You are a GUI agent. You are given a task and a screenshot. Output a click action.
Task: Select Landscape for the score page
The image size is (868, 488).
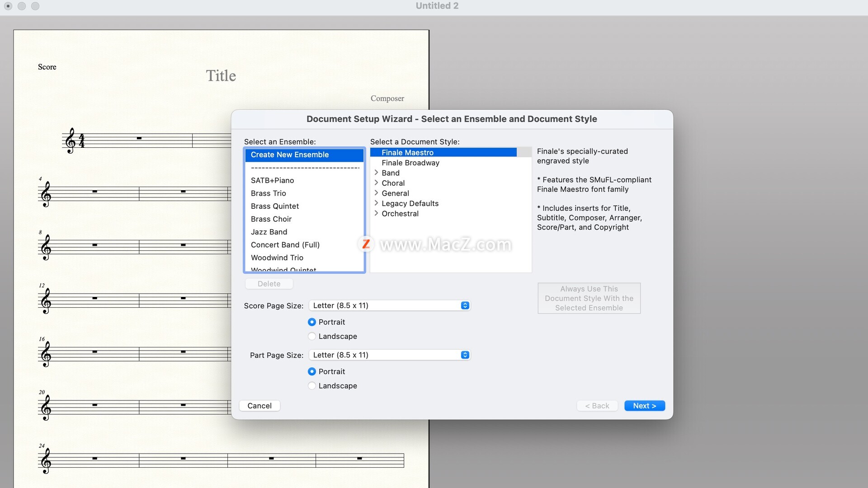coord(312,336)
